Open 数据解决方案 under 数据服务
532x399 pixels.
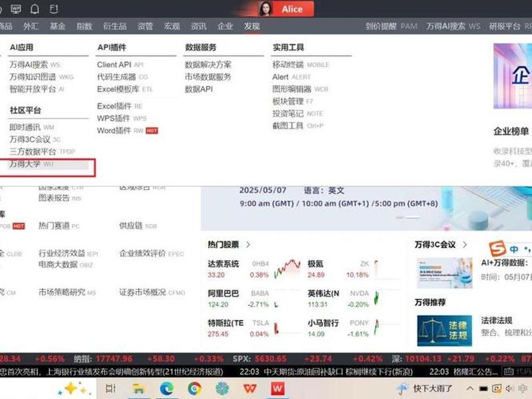point(208,65)
